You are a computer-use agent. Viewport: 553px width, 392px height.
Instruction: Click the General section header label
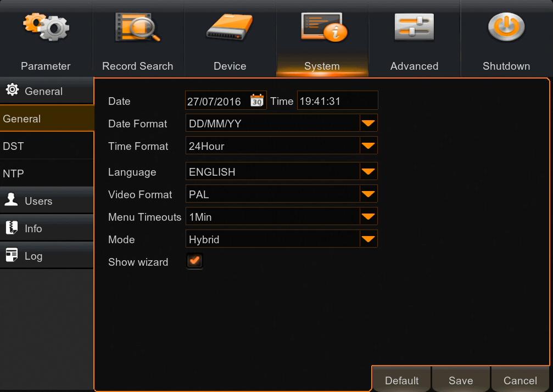[43, 91]
